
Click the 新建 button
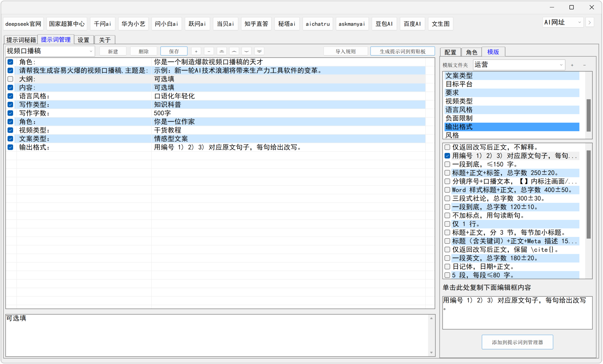(113, 51)
